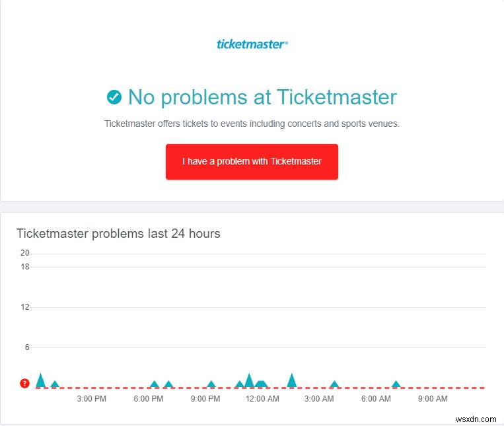Click the Ticketmaster logo
The image size is (504, 426).
(x=252, y=44)
